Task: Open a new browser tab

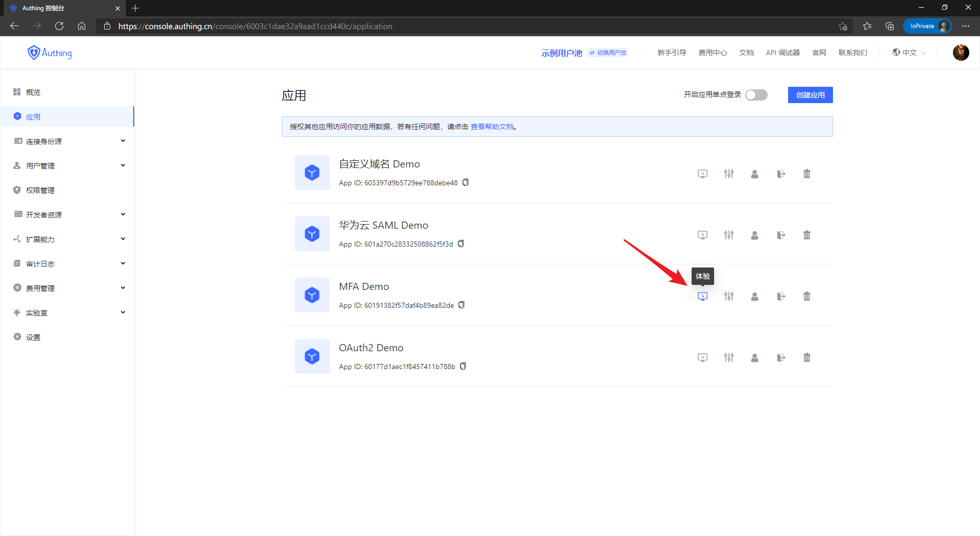Action: pyautogui.click(x=135, y=8)
